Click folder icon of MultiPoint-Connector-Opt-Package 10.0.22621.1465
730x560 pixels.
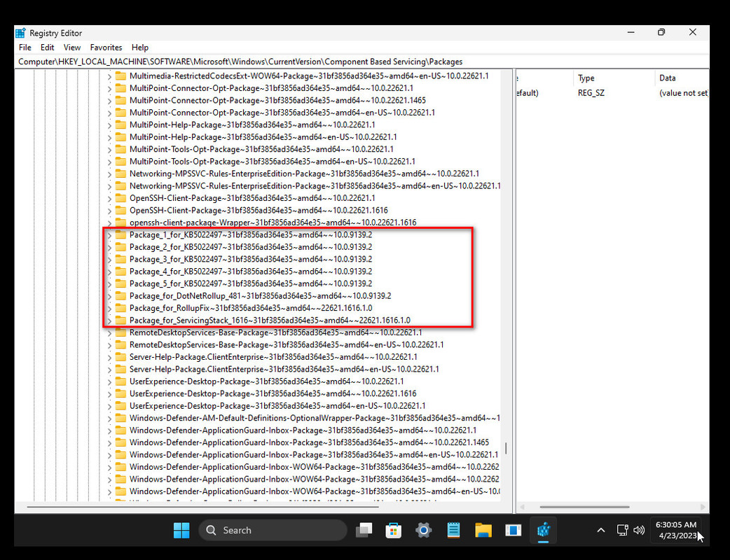click(x=120, y=100)
